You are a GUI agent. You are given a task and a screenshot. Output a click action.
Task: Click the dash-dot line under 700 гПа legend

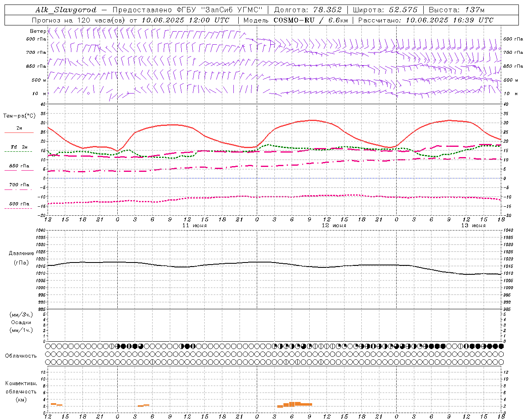pos(18,189)
